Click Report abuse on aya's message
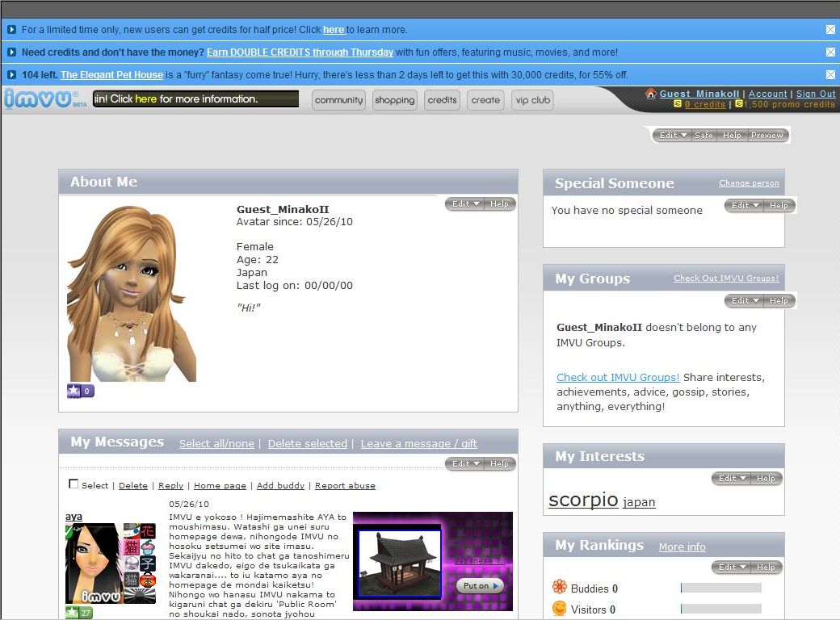This screenshot has width=840, height=620. point(345,486)
